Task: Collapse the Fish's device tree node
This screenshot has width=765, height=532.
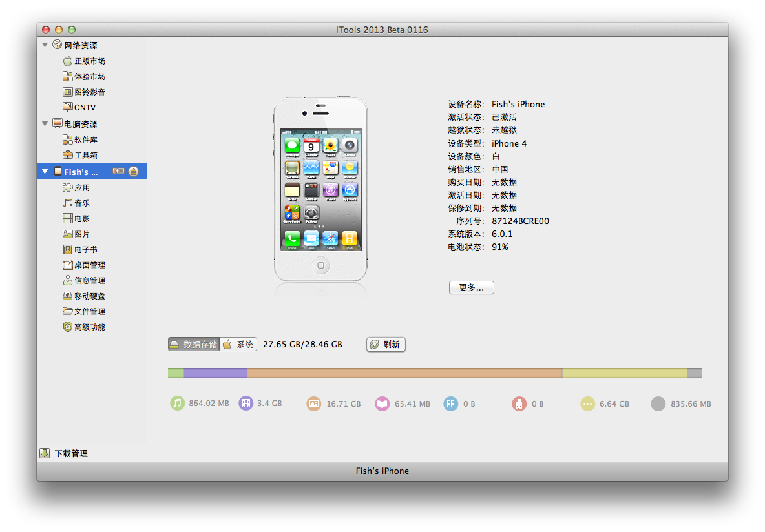Action: [45, 172]
